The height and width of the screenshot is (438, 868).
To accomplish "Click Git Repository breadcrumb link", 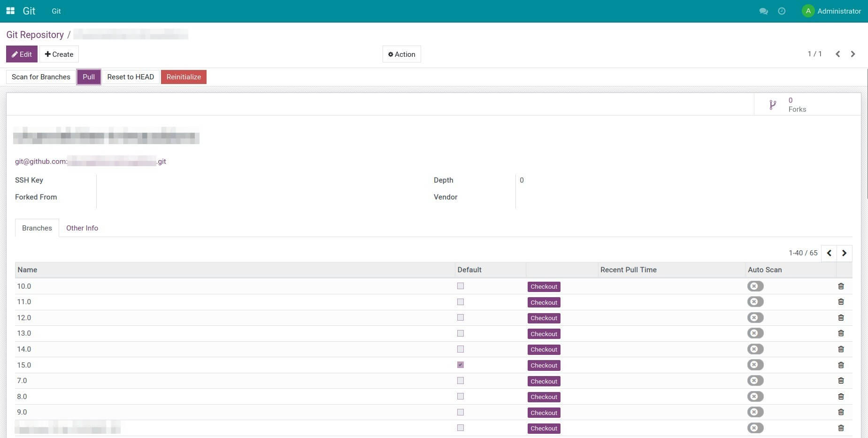I will click(x=35, y=35).
